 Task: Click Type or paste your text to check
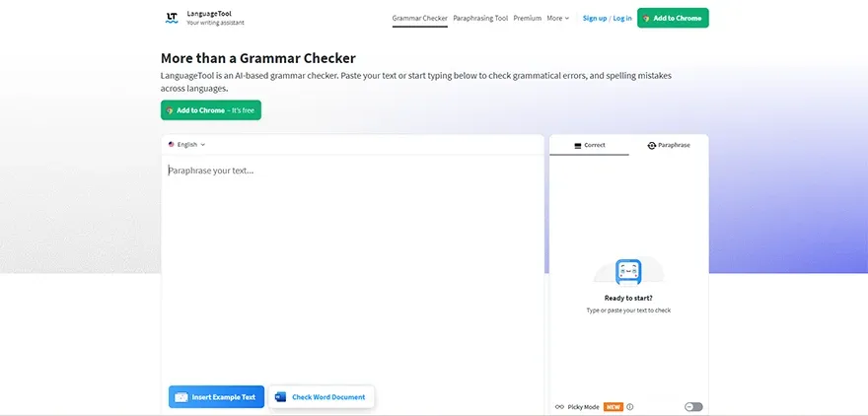click(x=628, y=311)
